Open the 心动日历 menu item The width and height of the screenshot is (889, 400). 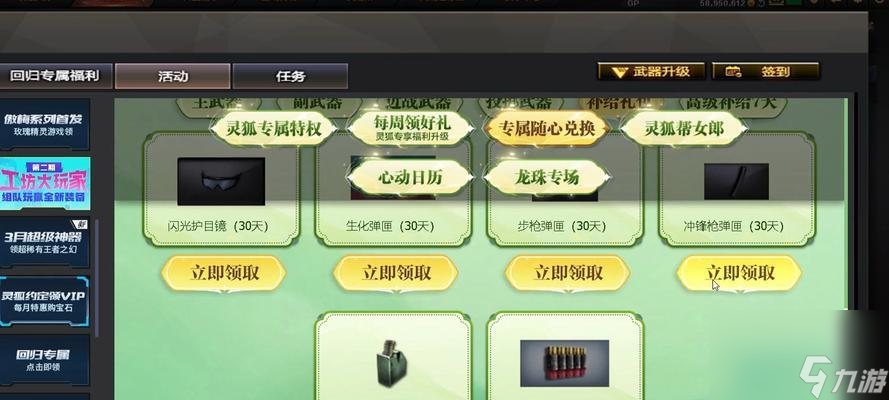[410, 177]
